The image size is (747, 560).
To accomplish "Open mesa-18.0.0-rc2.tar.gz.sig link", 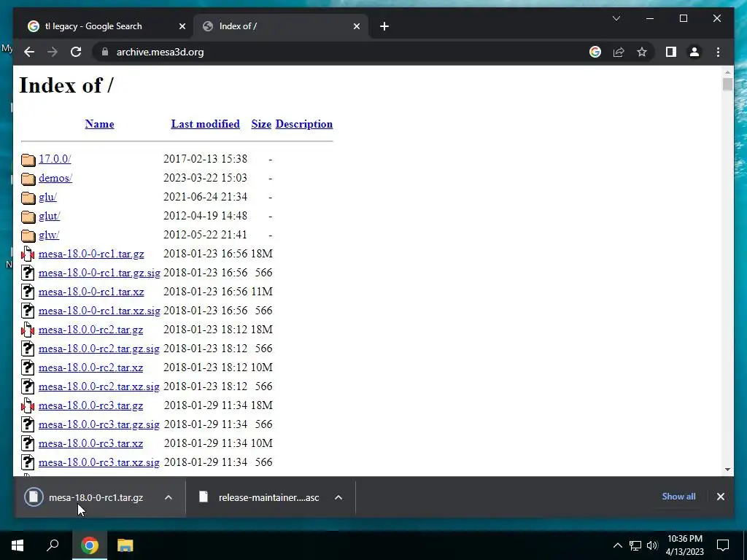I will pyautogui.click(x=98, y=349).
